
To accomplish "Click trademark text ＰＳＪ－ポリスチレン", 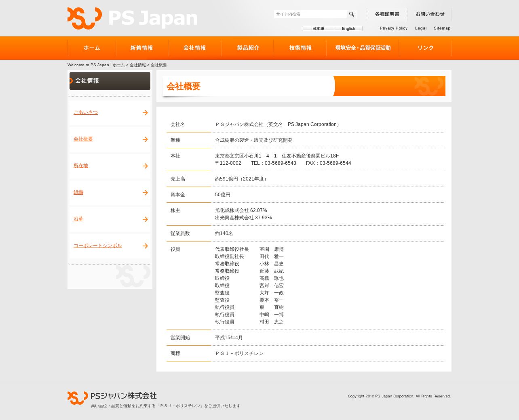I will [239, 353].
